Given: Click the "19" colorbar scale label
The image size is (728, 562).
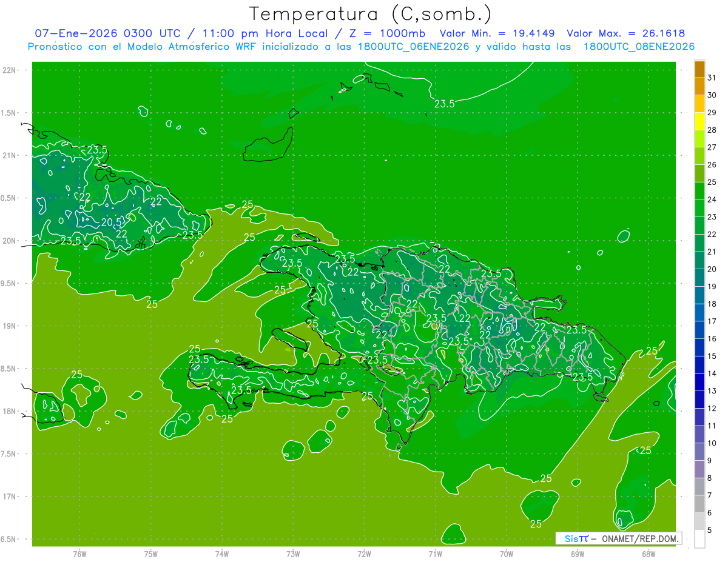Looking at the screenshot, I should click(712, 286).
